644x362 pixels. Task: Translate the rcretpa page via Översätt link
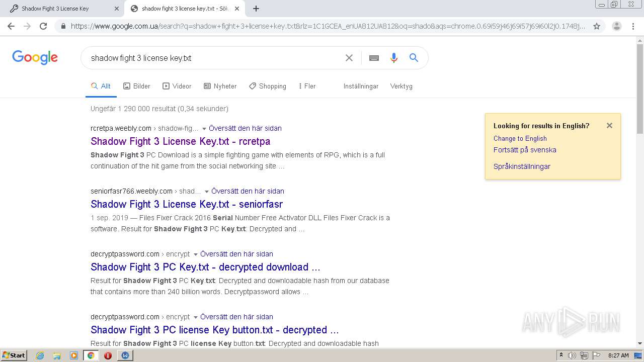[245, 128]
